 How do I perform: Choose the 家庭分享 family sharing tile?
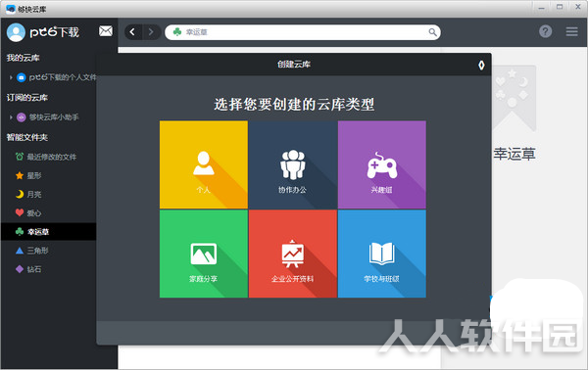click(204, 254)
